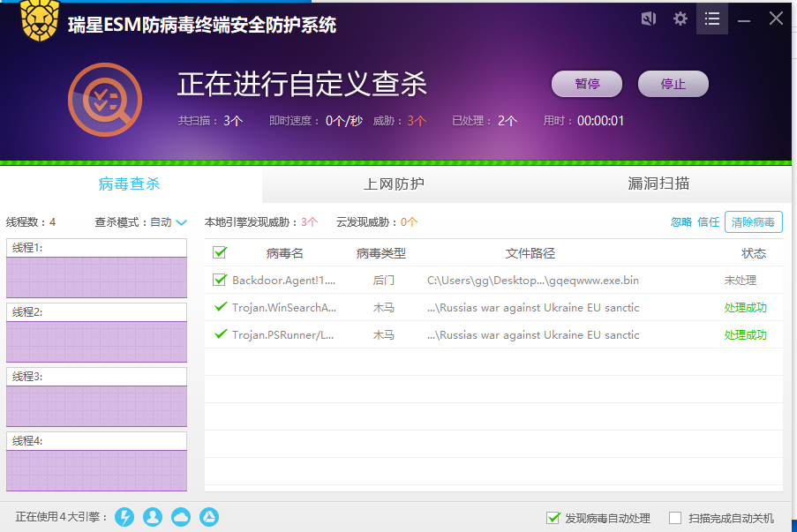Click the 威胁 3个 counter

(x=400, y=121)
